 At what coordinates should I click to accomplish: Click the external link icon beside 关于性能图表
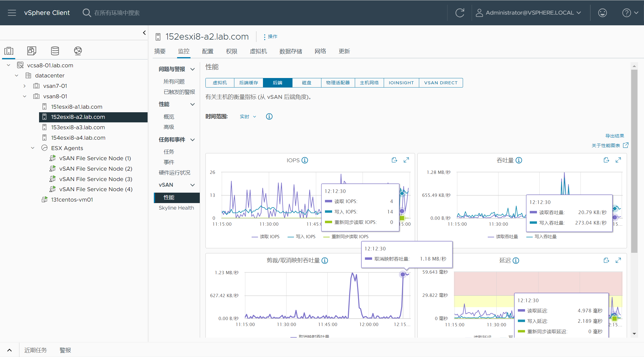point(626,145)
